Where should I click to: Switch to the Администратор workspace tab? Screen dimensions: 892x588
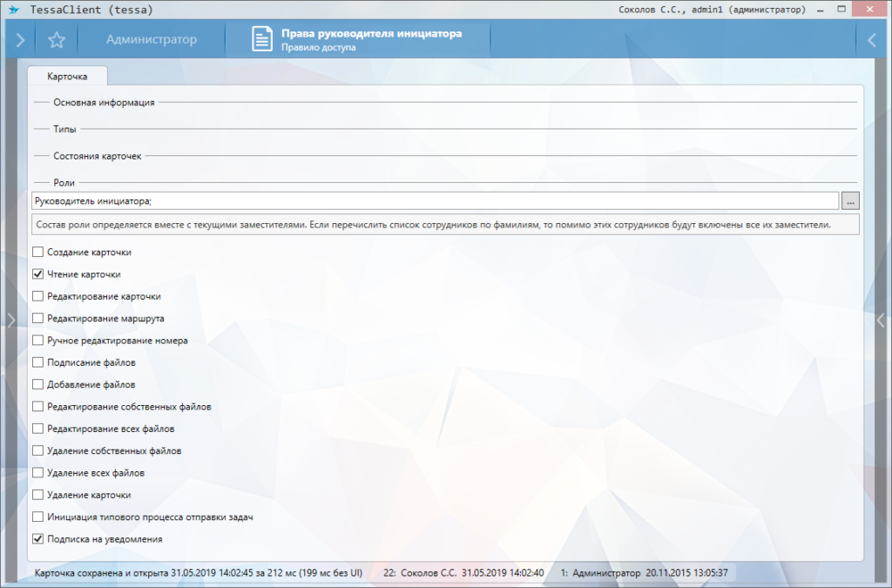coord(151,40)
